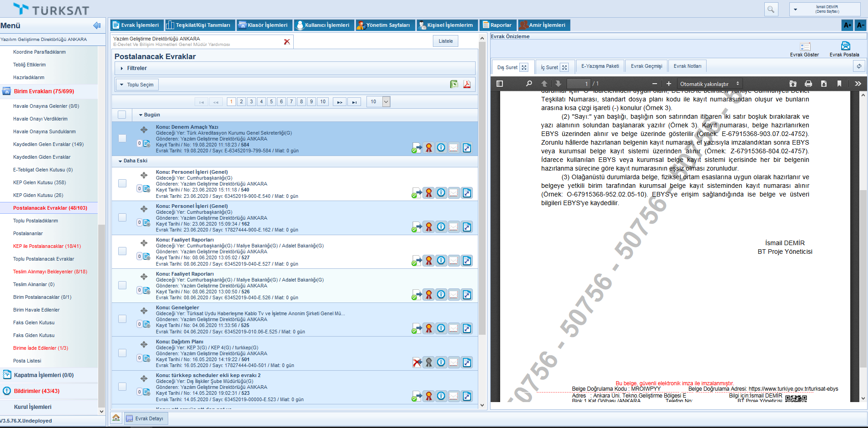Search inside the PDF preview
This screenshot has width=868, height=428.
tap(529, 84)
